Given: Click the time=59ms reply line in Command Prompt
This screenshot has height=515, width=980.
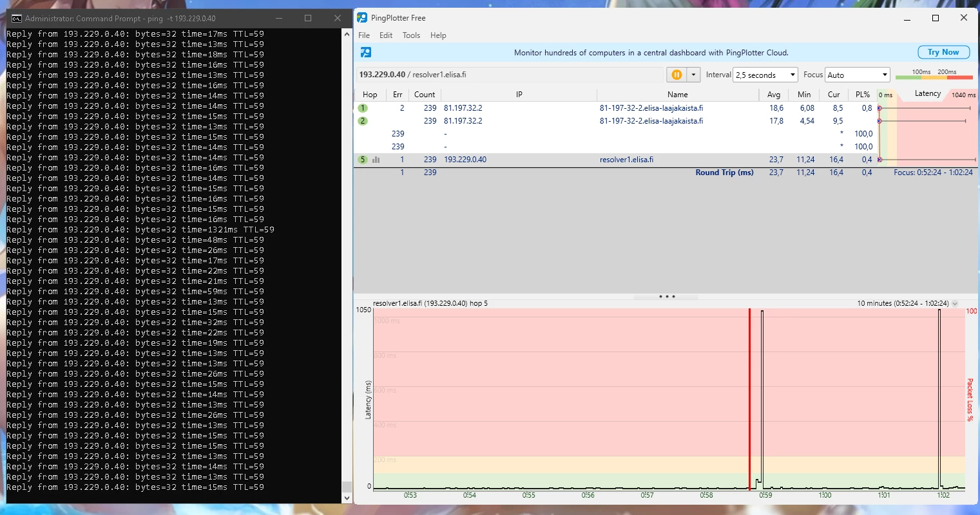Looking at the screenshot, I should (x=135, y=292).
